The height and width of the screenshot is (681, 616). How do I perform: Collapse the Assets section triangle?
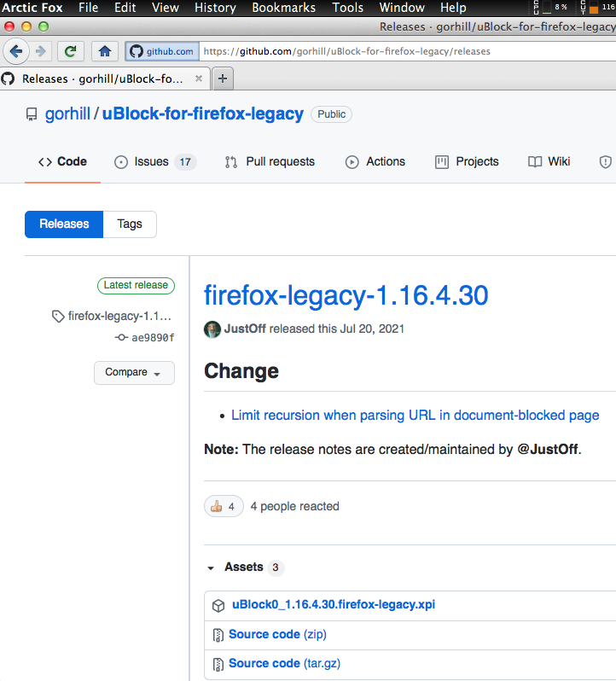coord(211,567)
